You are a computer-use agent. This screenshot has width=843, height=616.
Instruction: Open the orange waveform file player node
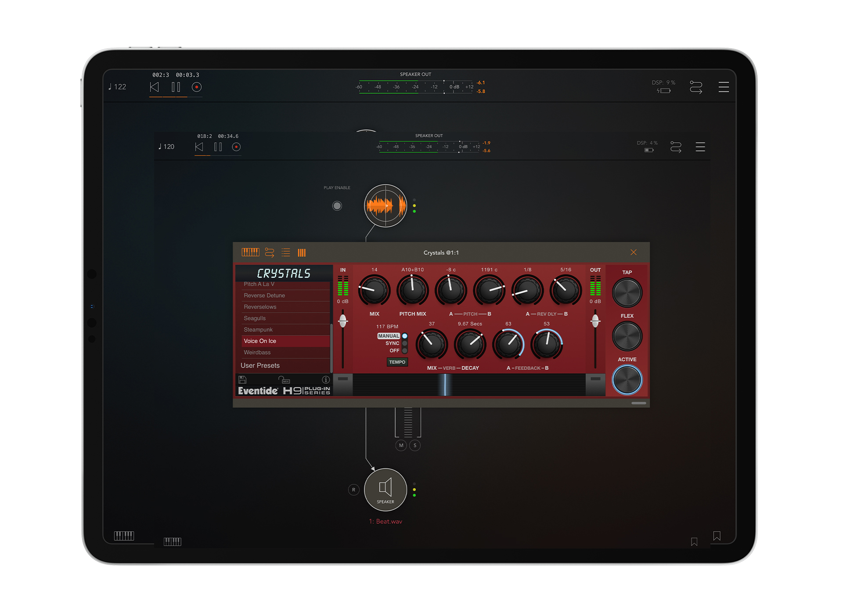point(385,205)
